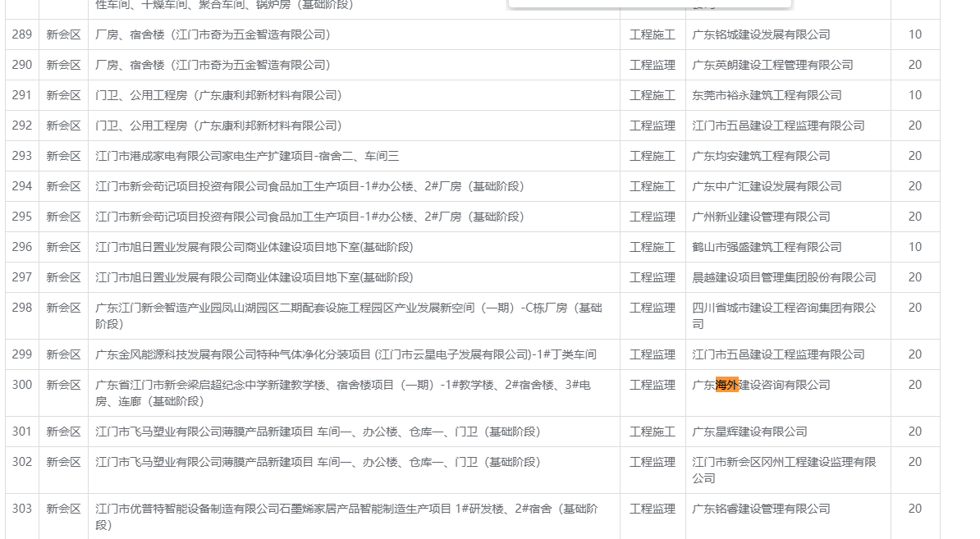This screenshot has height=539, width=980.
Task: Click 晨越建设项目管理集团股份有限公司 cell
Action: pos(784,277)
